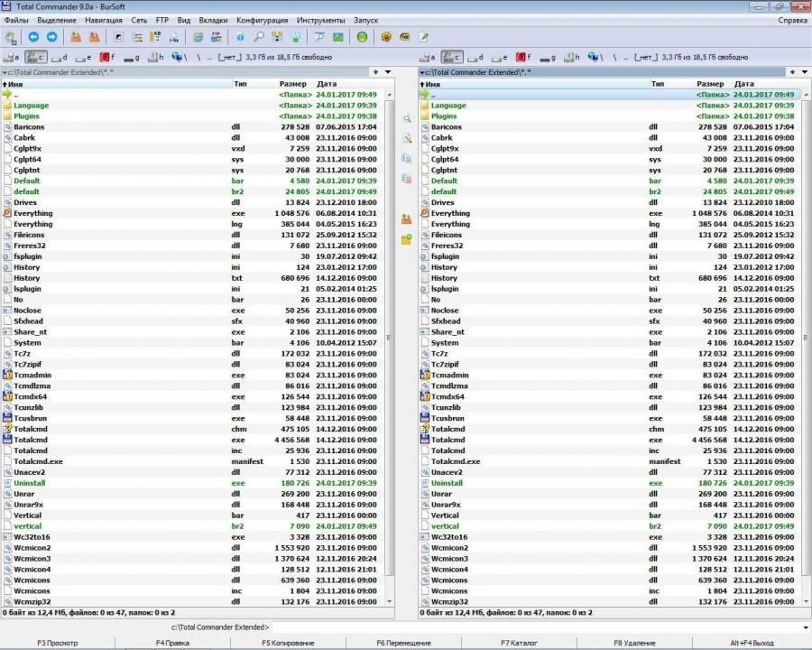812x650 pixels.
Task: Expand the command line history dropdown
Action: pos(805,627)
